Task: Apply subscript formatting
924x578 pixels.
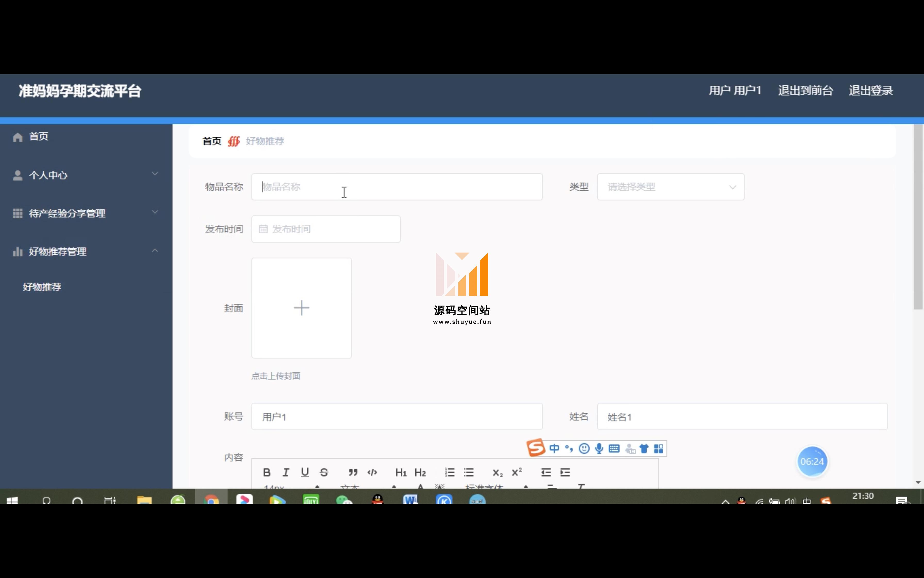Action: click(x=498, y=473)
